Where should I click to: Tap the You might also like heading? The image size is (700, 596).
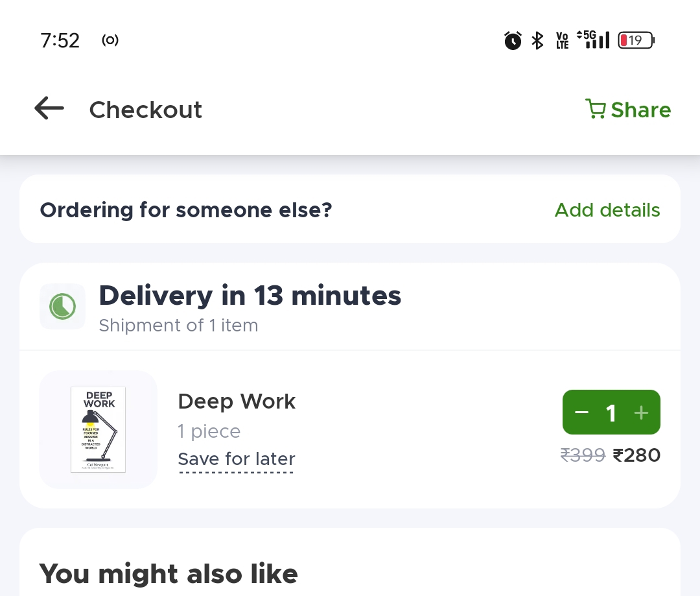click(x=169, y=574)
